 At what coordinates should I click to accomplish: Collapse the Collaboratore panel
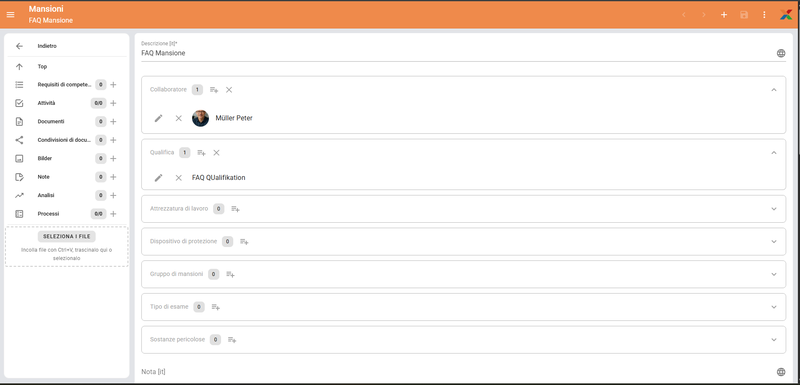tap(773, 90)
